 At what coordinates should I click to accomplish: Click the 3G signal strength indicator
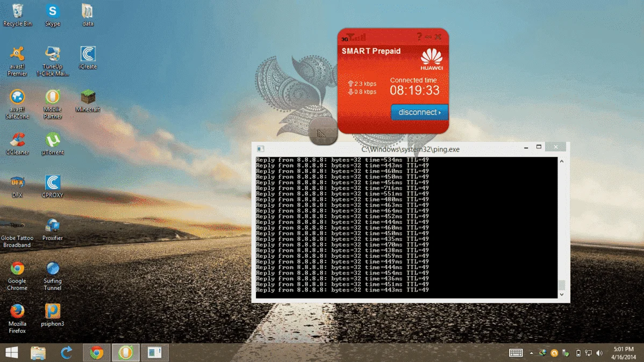[x=354, y=38]
